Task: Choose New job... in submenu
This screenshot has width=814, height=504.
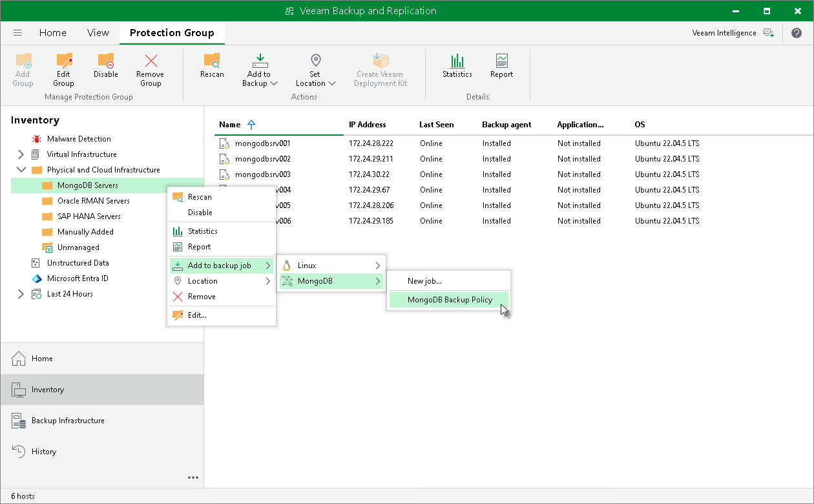Action: [448, 281]
